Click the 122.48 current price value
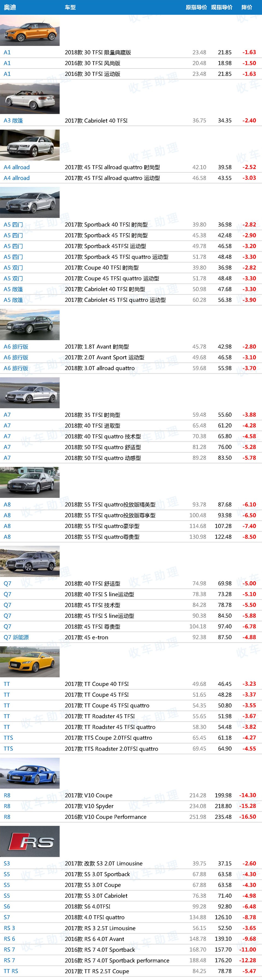 (223, 537)
